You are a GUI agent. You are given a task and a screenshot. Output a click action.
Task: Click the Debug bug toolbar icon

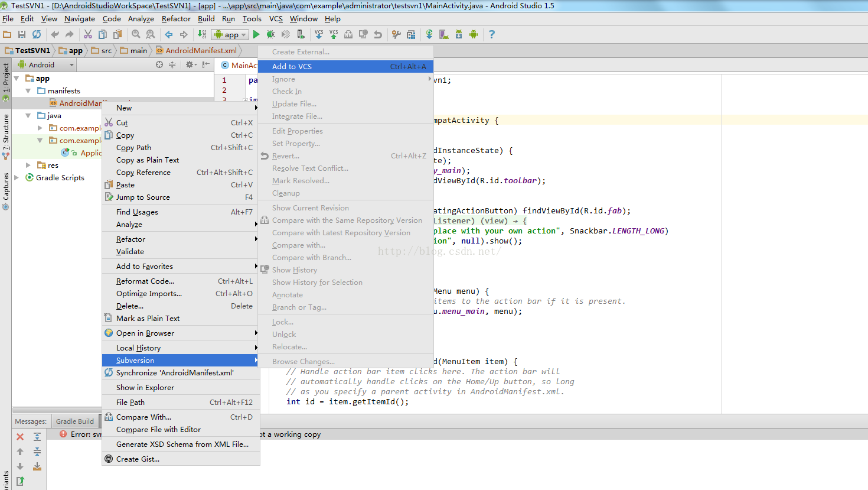pyautogui.click(x=270, y=34)
